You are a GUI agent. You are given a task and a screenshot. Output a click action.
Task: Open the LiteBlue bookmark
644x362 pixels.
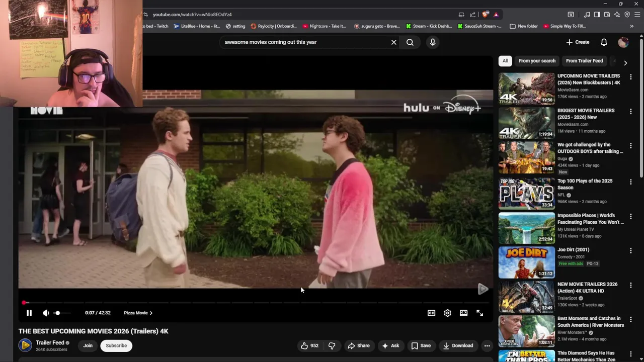196,26
